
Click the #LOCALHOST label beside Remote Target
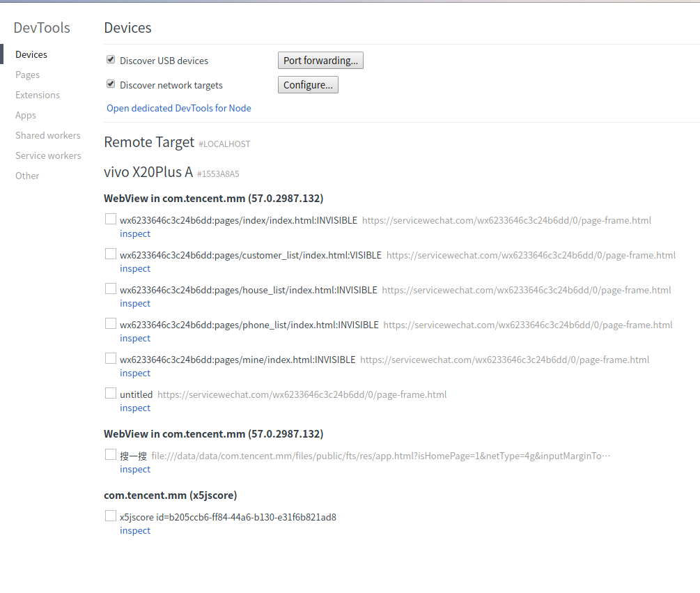coord(224,144)
